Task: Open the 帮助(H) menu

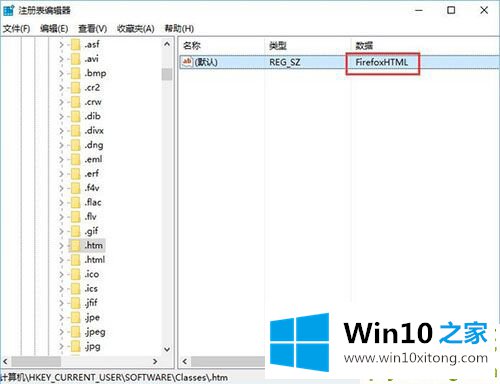Action: click(179, 29)
